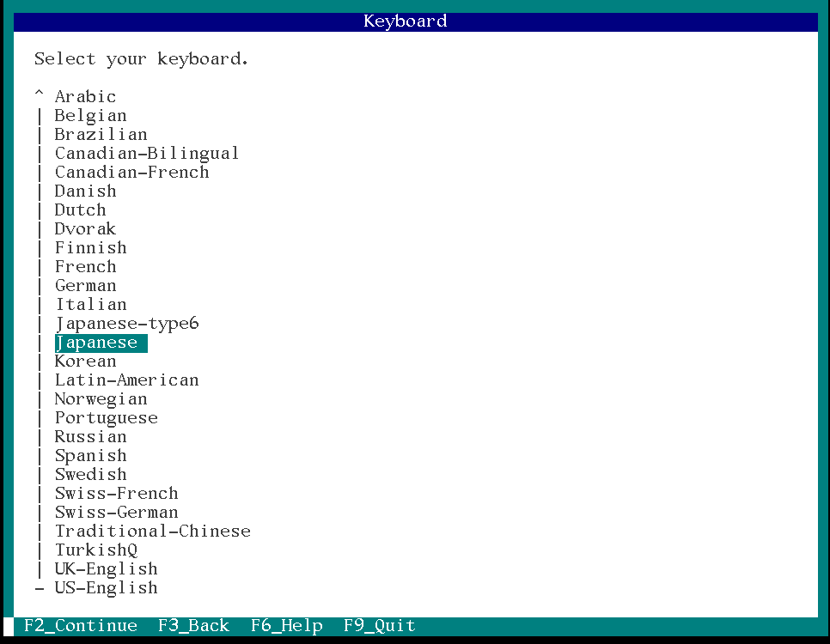Pick the Canadian-Bilingual keyboard option
The width and height of the screenshot is (830, 644).
pos(147,154)
